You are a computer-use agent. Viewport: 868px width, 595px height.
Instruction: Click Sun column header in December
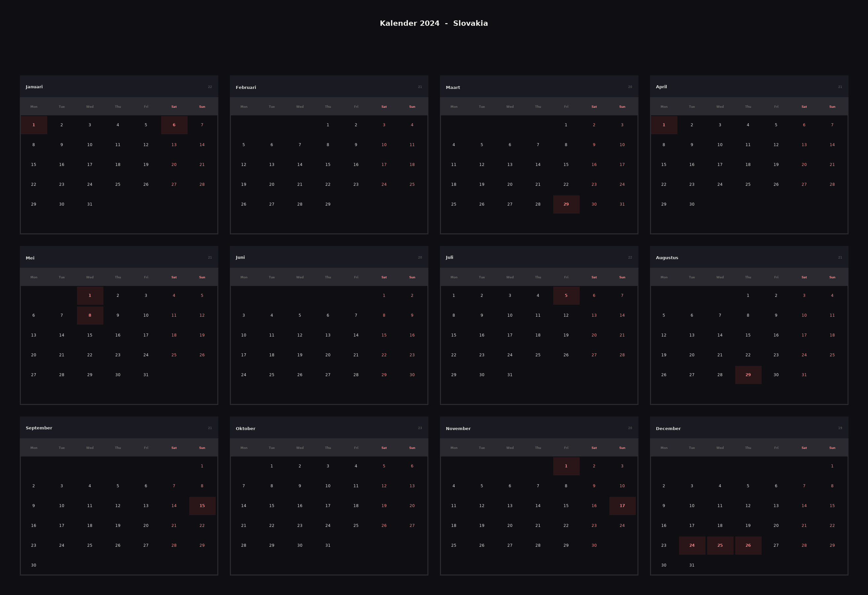coord(832,448)
